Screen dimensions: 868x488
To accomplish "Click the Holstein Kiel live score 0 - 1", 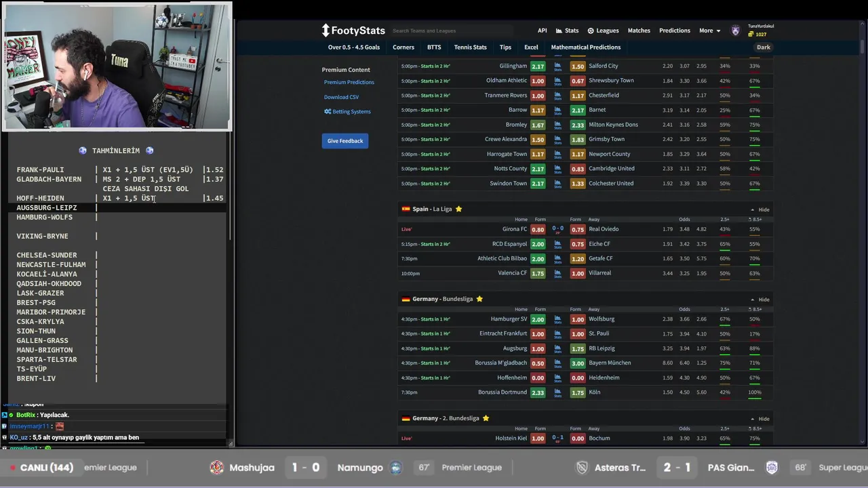I will coord(557,439).
